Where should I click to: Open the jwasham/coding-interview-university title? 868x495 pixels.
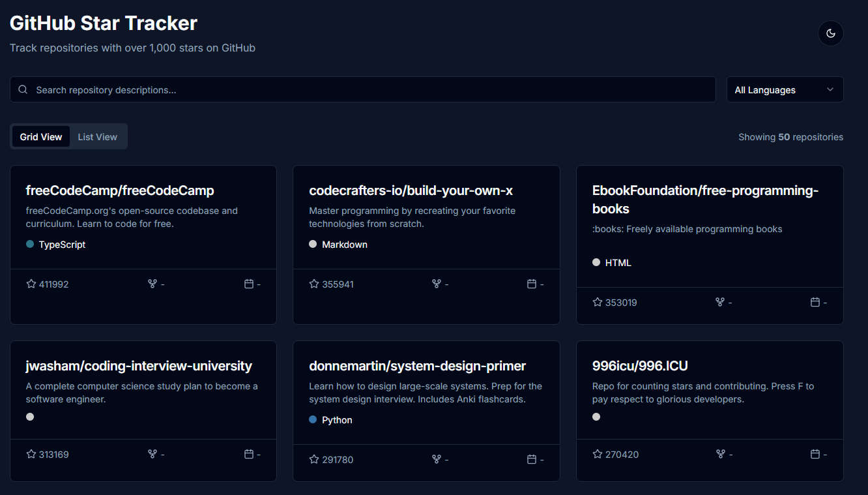click(139, 366)
